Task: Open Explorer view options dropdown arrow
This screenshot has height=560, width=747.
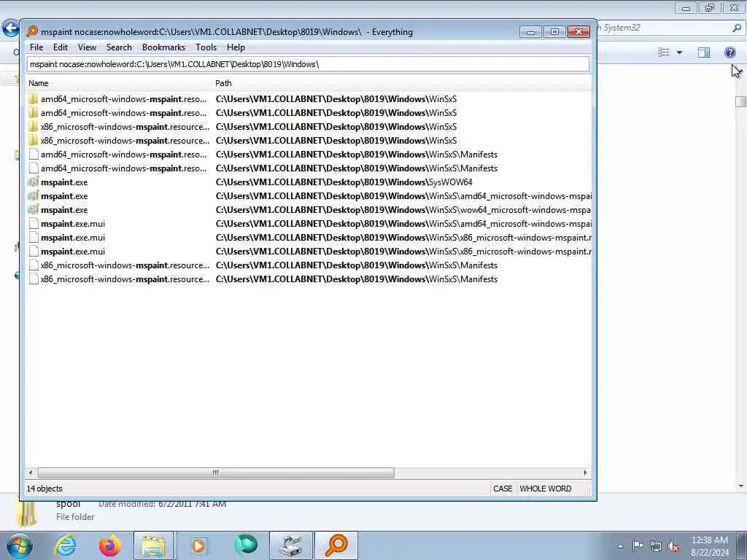Action: click(680, 52)
